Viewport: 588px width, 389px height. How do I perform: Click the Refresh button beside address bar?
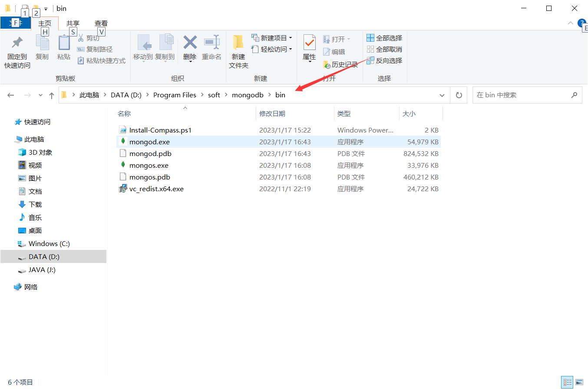tap(459, 95)
